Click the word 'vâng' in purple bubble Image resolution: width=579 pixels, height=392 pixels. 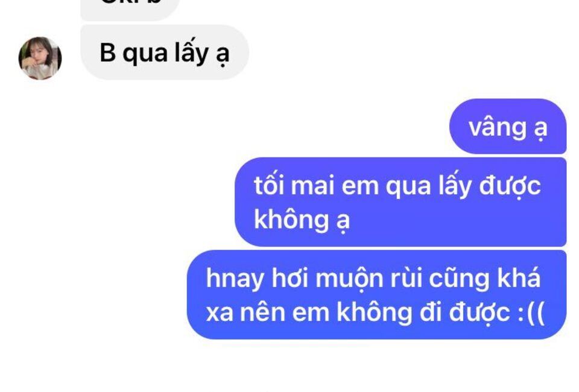tap(498, 128)
